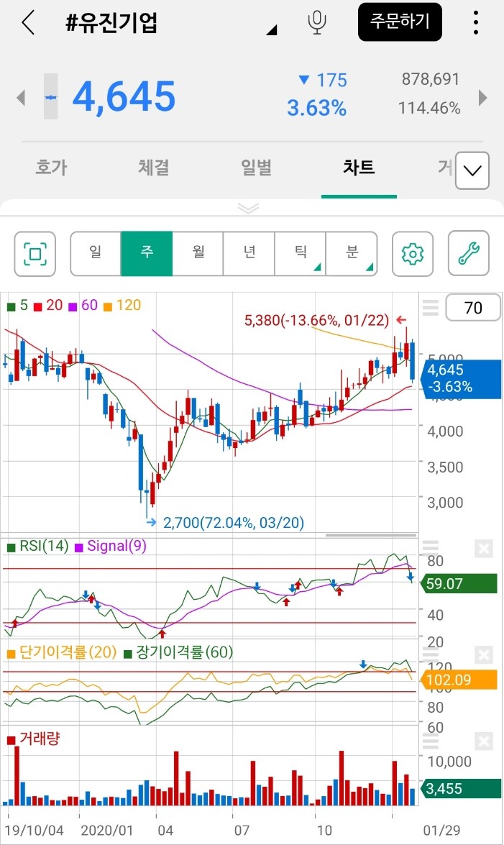Screen dimensions: 504x845
Task: Close the 이격률 disparity panel
Action: point(484,655)
